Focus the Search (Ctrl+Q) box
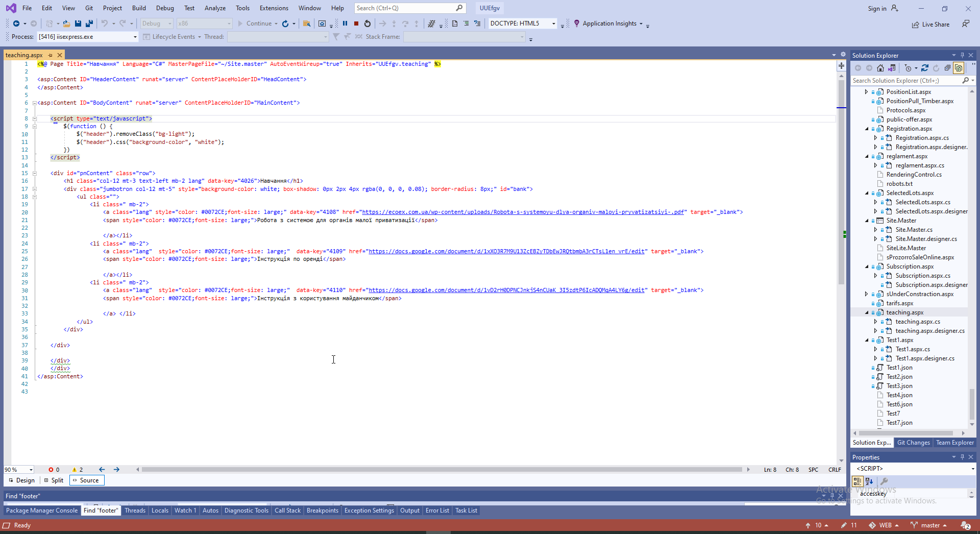This screenshot has height=534, width=980. pos(410,8)
